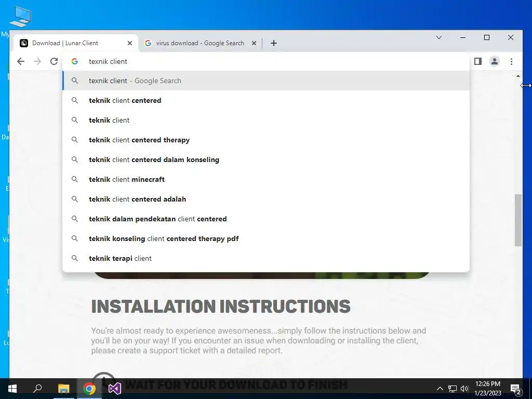Close the virus download Google Search tab
This screenshot has width=532, height=399.
click(254, 43)
